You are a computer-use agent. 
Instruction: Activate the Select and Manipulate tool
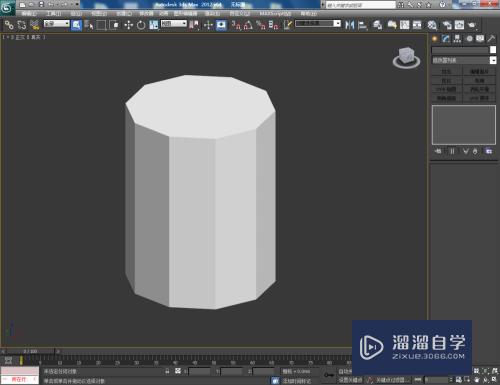pyautogui.click(x=208, y=25)
